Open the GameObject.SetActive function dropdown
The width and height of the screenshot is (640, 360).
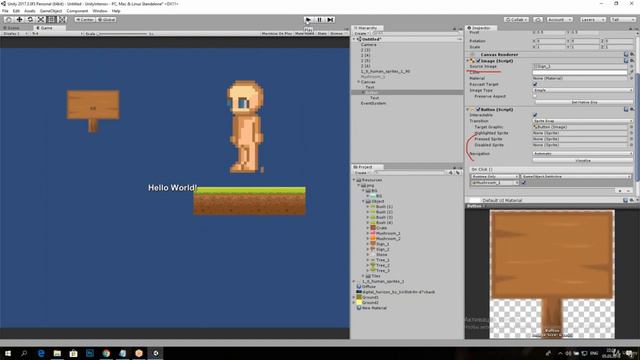click(576, 176)
